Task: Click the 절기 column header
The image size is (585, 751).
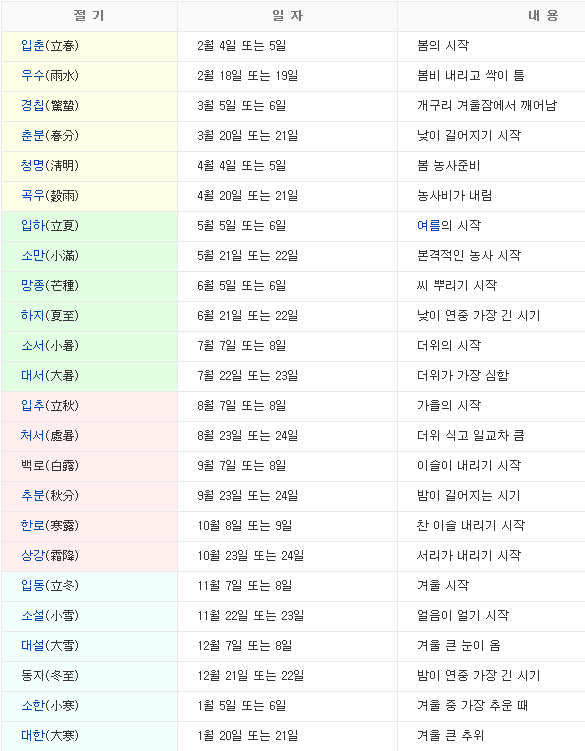Action: [x=89, y=16]
